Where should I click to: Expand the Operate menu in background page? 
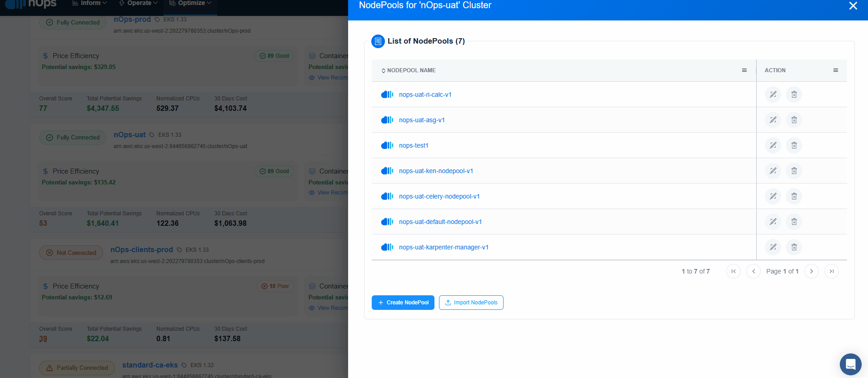139,3
